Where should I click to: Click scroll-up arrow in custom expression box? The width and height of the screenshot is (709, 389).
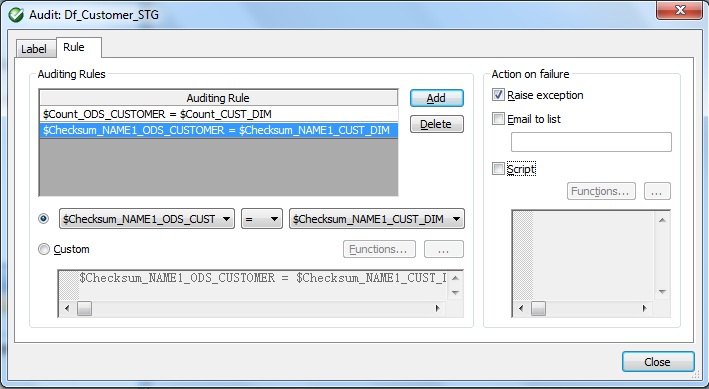(x=455, y=278)
